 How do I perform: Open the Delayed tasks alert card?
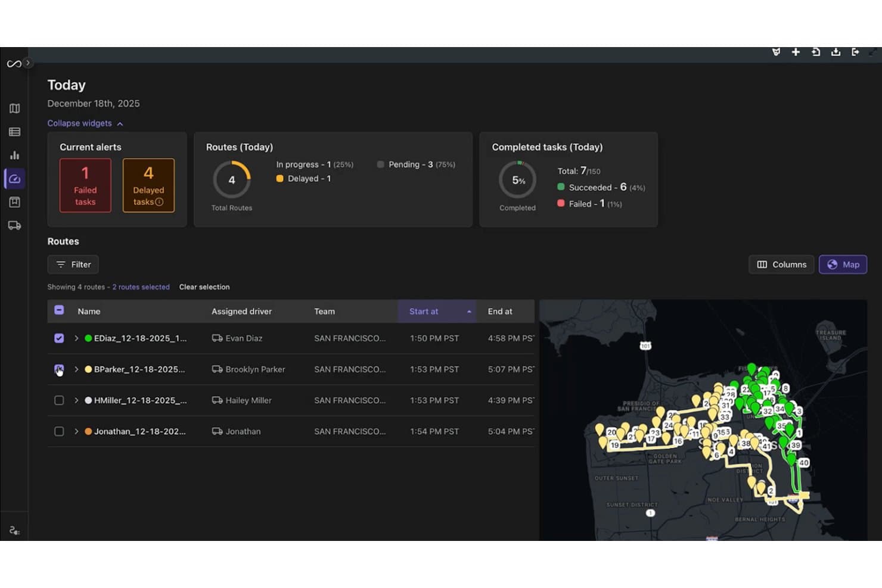(x=148, y=185)
